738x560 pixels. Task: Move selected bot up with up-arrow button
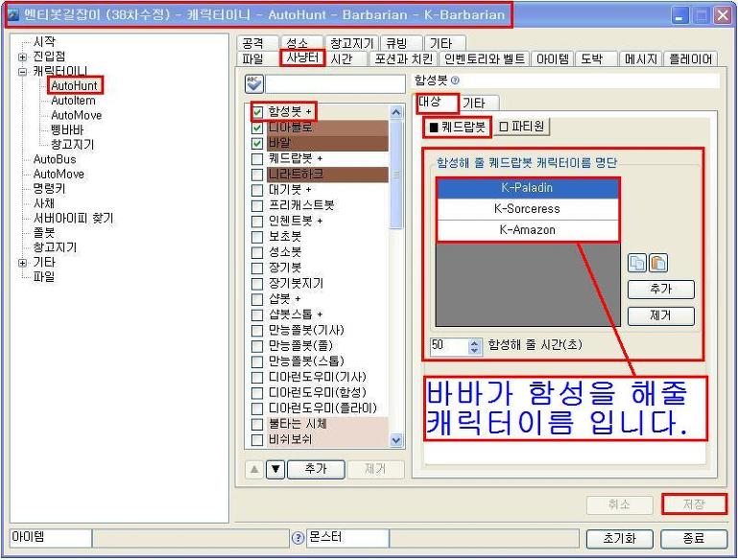point(254,469)
